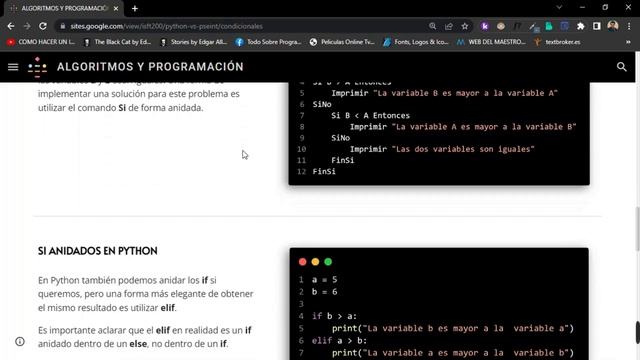Click the lock icon in address bar

[62, 26]
